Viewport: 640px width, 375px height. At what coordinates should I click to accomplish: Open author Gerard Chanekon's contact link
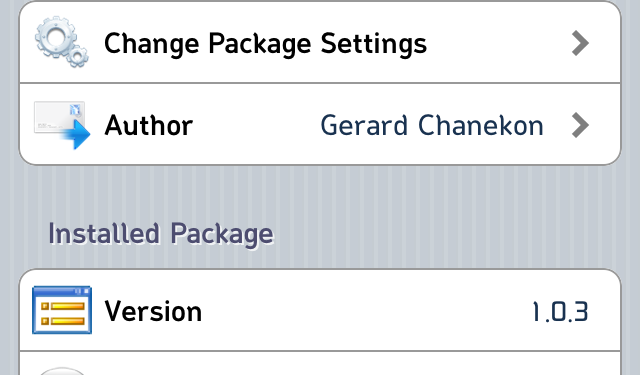pos(432,125)
